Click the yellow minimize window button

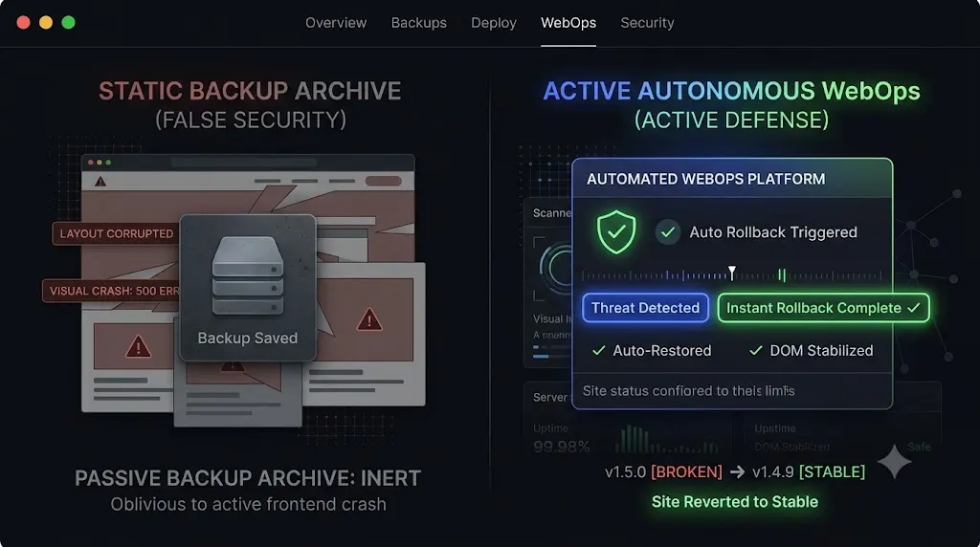point(46,23)
